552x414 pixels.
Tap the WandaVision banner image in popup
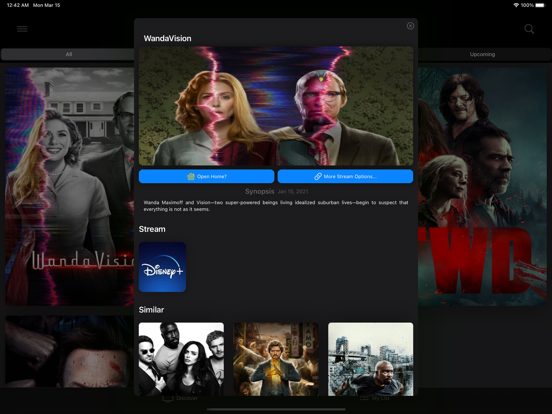pos(276,106)
